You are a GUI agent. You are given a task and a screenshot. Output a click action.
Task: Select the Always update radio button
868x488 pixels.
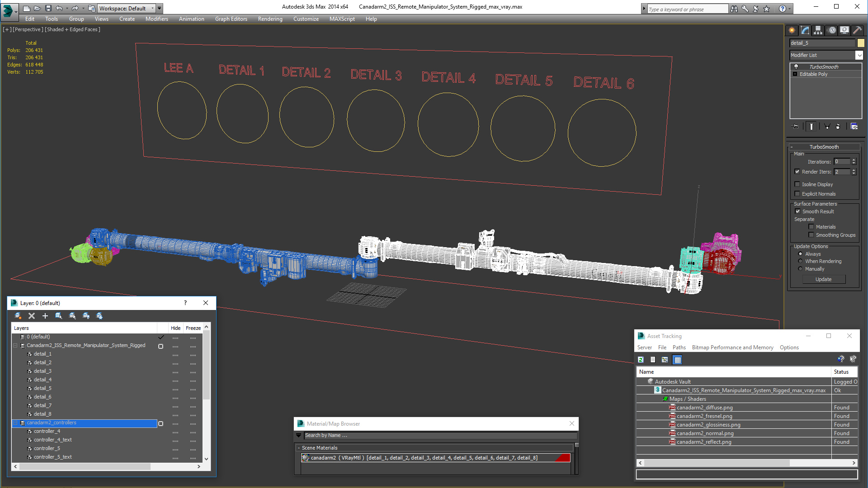(x=800, y=254)
